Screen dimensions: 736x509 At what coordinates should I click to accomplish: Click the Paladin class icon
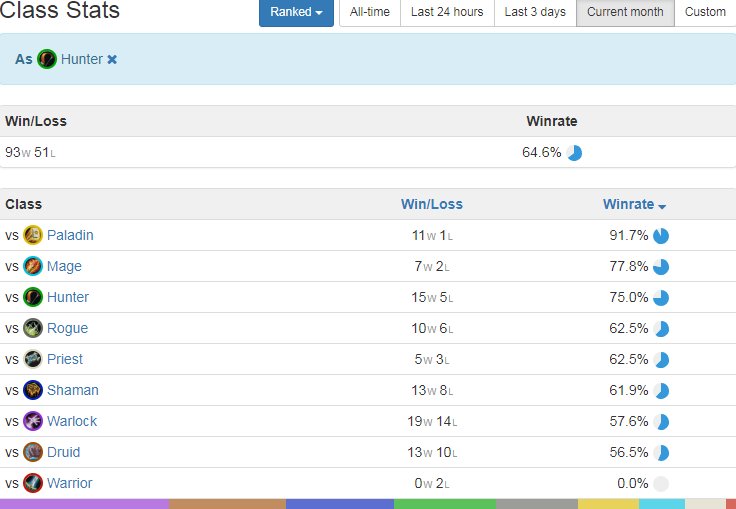click(x=33, y=235)
